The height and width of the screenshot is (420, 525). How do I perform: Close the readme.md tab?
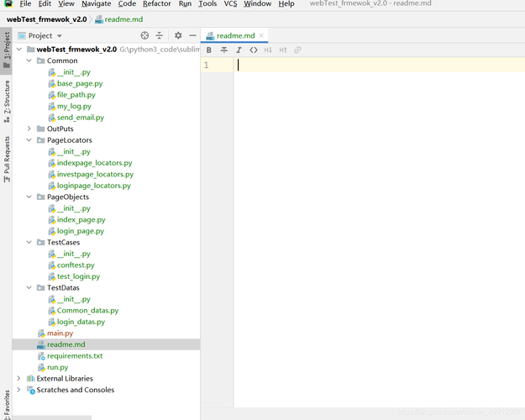point(262,36)
